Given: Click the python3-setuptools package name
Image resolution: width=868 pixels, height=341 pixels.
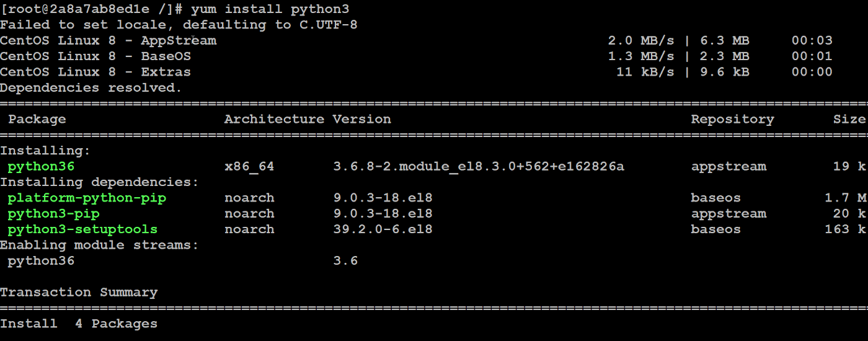Looking at the screenshot, I should click(x=82, y=229).
